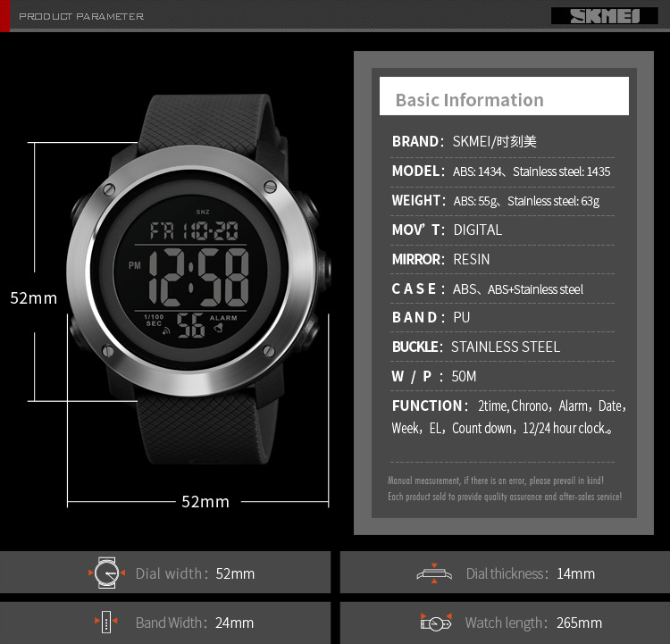Click the Dial width watch icon
This screenshot has width=670, height=644.
pyautogui.click(x=107, y=573)
